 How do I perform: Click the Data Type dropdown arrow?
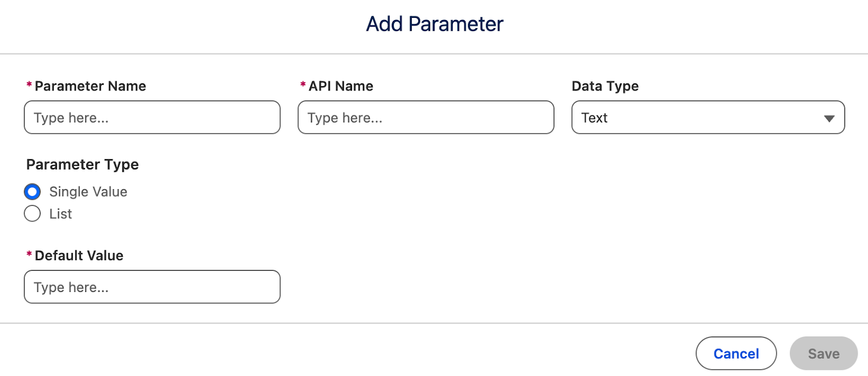pyautogui.click(x=829, y=118)
